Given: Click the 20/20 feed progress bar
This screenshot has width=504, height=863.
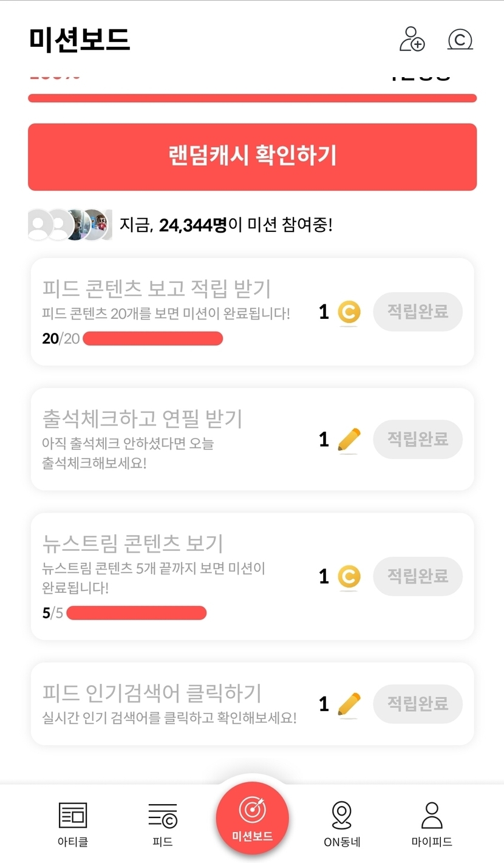Looking at the screenshot, I should click(152, 339).
